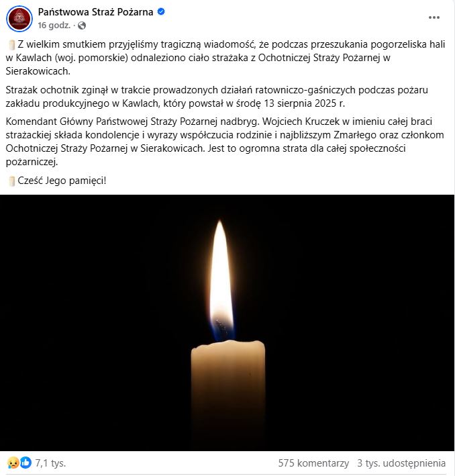The image size is (455, 476).
Task: Open the three-dot post options menu
Action: click(x=434, y=17)
